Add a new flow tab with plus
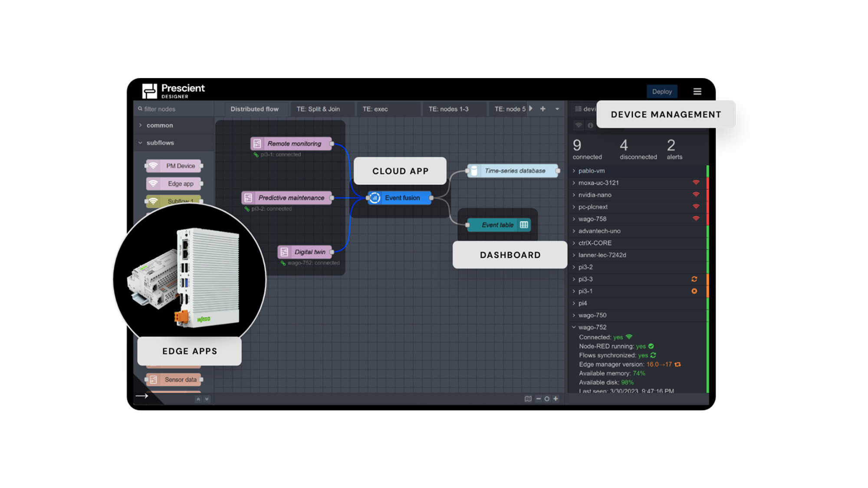Viewport: 868px width, 488px height. (x=542, y=109)
